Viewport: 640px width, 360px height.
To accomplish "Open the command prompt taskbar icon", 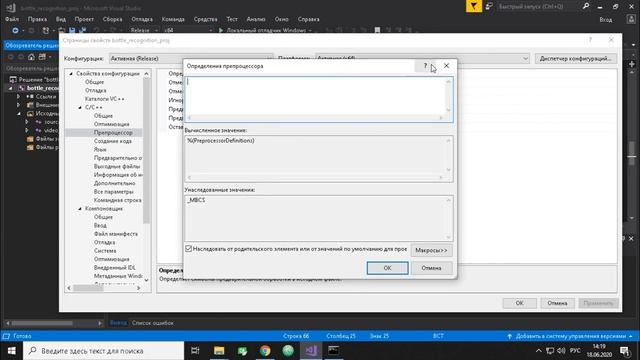I will click(x=333, y=351).
